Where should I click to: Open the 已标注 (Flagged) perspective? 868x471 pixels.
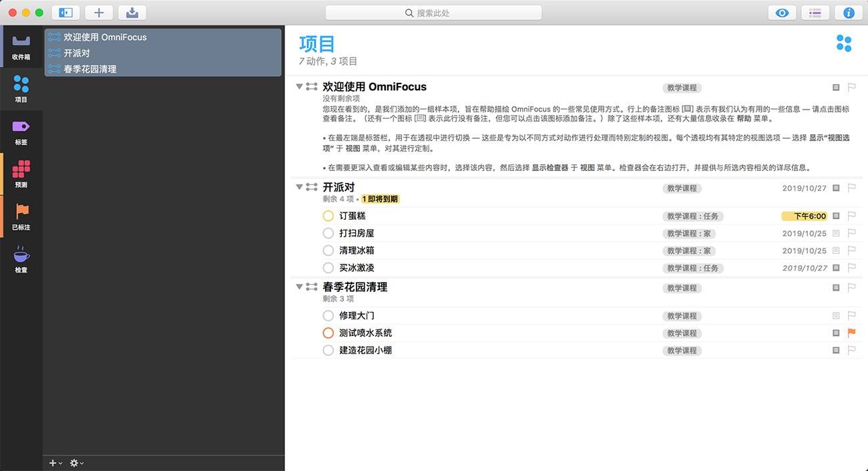[21, 214]
